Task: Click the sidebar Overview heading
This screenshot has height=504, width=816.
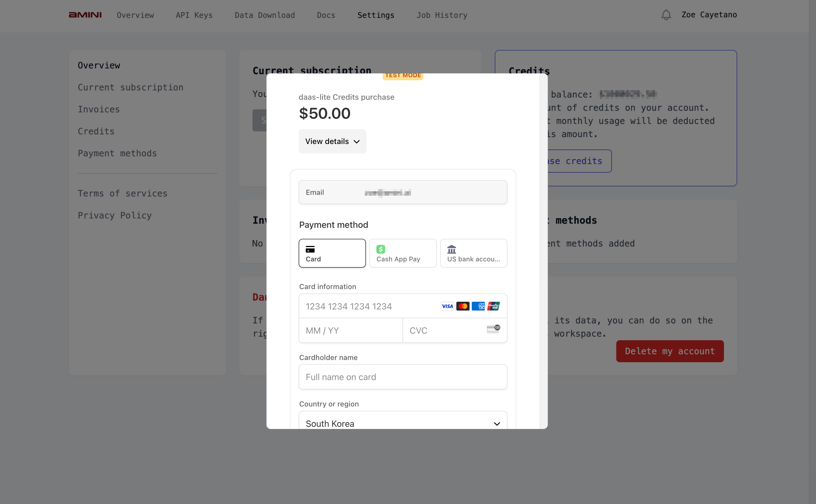Action: (99, 65)
